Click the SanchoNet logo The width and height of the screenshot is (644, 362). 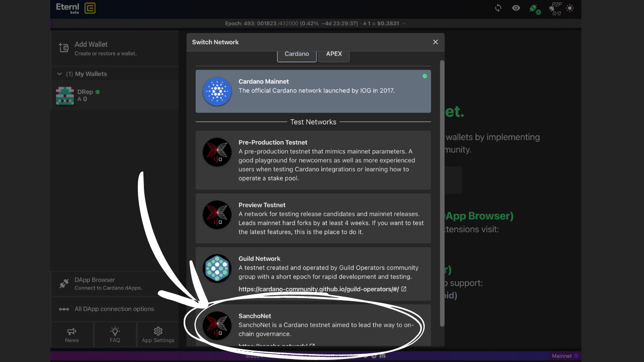[x=217, y=325]
